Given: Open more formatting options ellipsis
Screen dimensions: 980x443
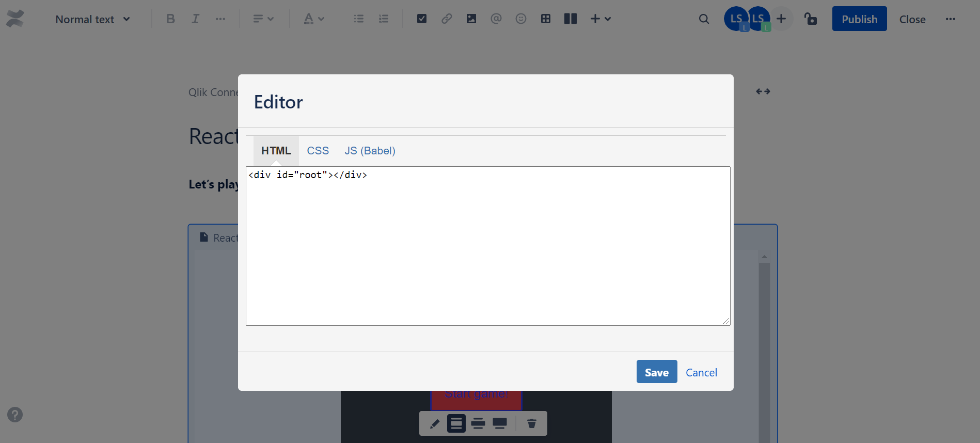Looking at the screenshot, I should click(220, 19).
